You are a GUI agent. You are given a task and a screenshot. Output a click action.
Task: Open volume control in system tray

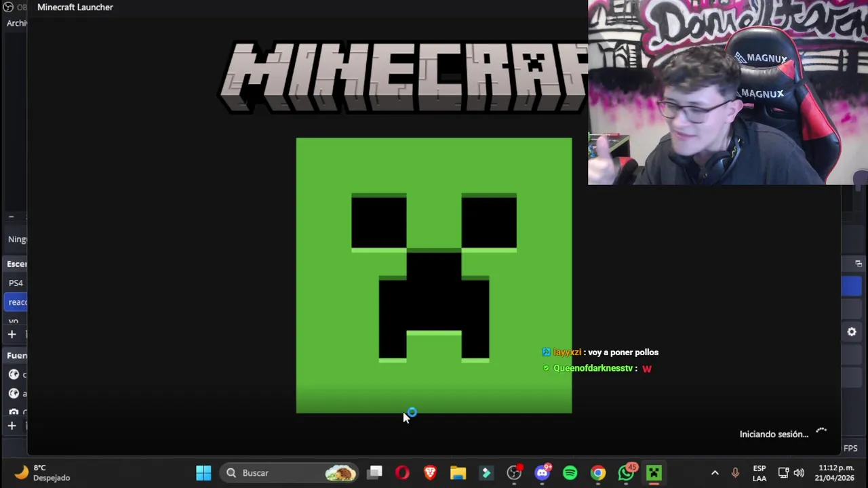click(799, 472)
